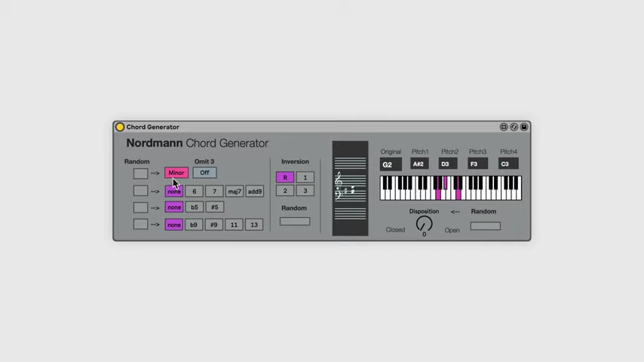Enable random checkbox beside Minor row
644x362 pixels.
point(140,173)
